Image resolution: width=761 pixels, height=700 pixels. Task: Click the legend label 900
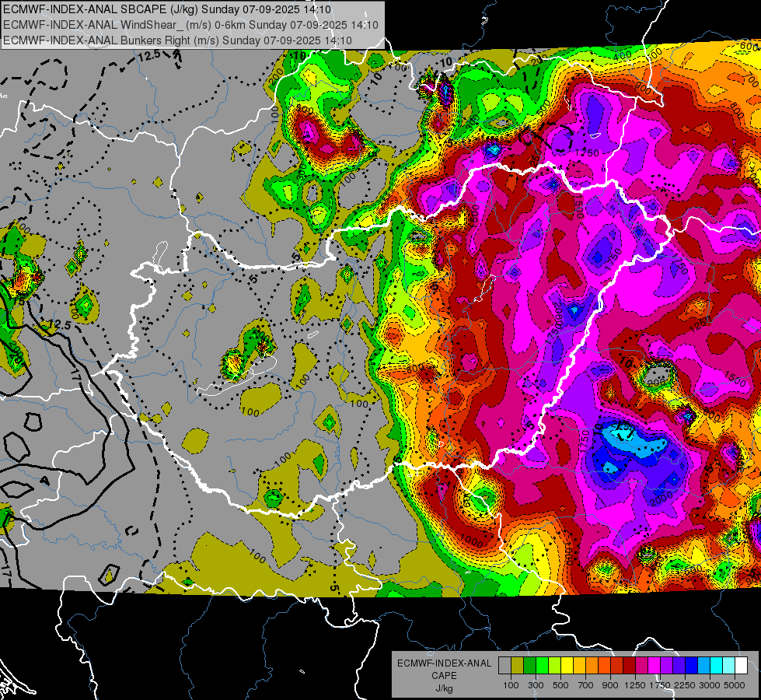tap(610, 685)
